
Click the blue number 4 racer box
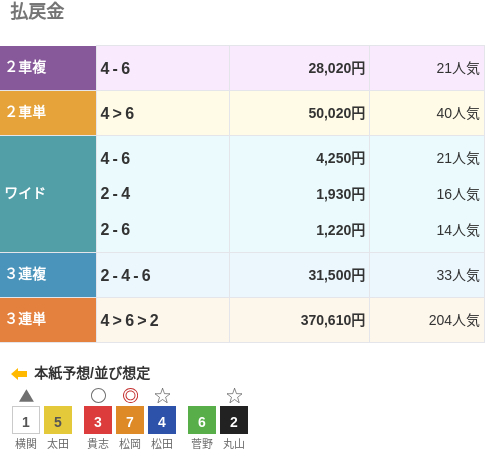(x=162, y=420)
